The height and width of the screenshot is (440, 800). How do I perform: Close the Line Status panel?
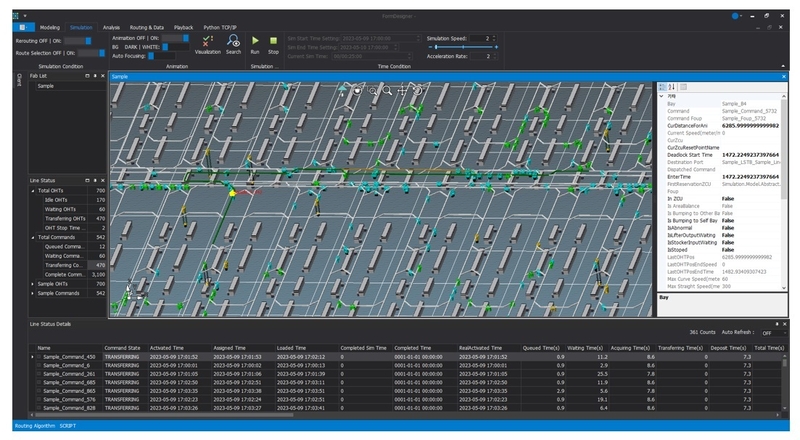point(103,180)
